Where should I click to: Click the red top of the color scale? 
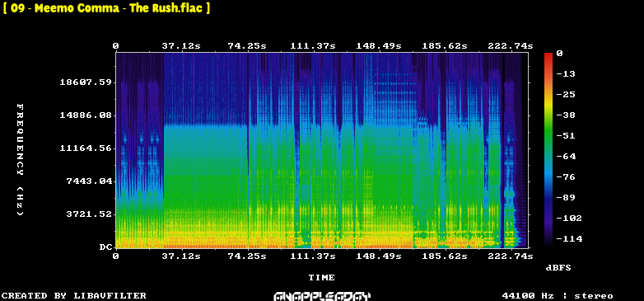548,55
